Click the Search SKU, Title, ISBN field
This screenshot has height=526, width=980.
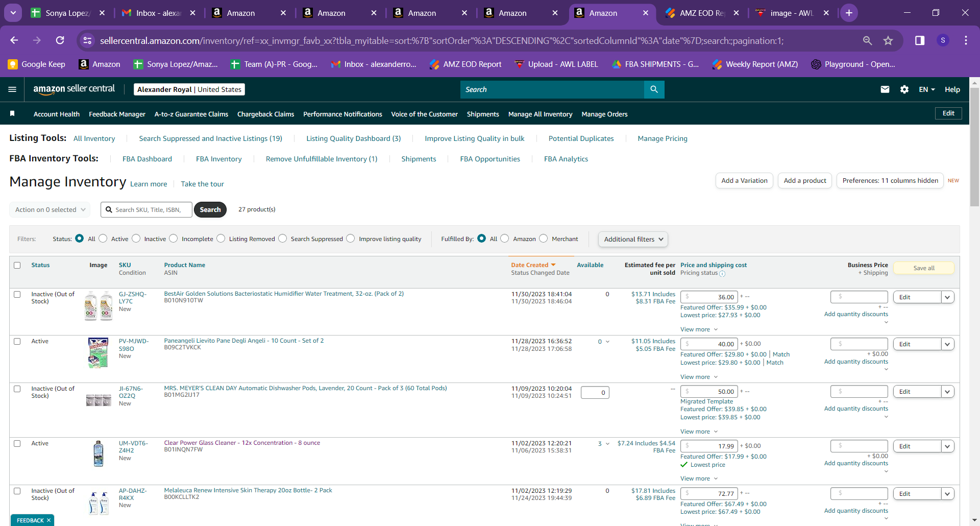click(146, 209)
